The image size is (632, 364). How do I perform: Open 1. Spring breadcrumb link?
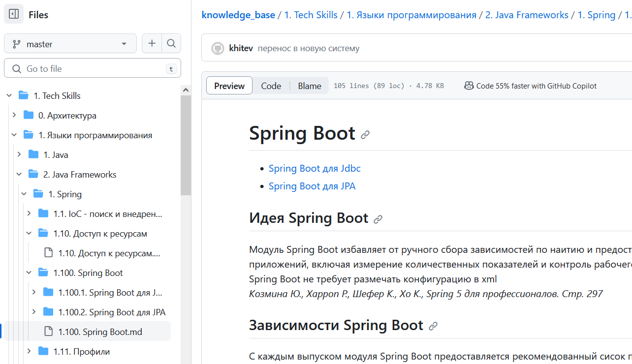pos(597,15)
